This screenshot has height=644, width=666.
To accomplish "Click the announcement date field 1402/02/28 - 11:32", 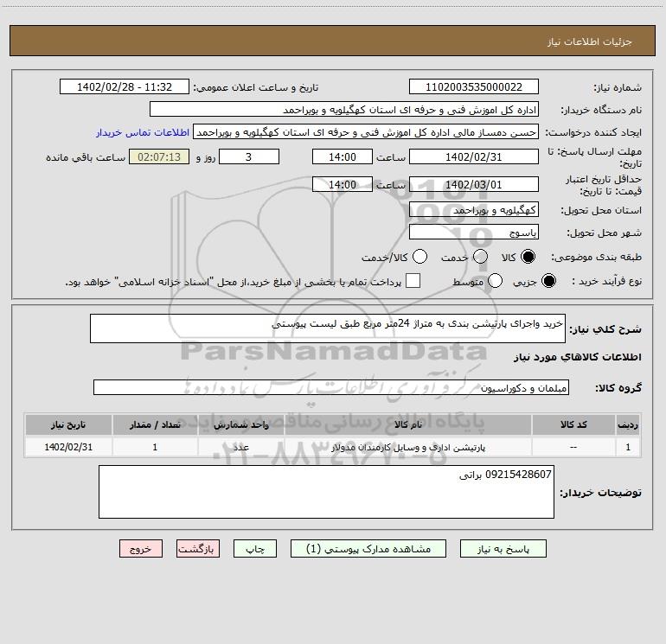I will point(125,86).
